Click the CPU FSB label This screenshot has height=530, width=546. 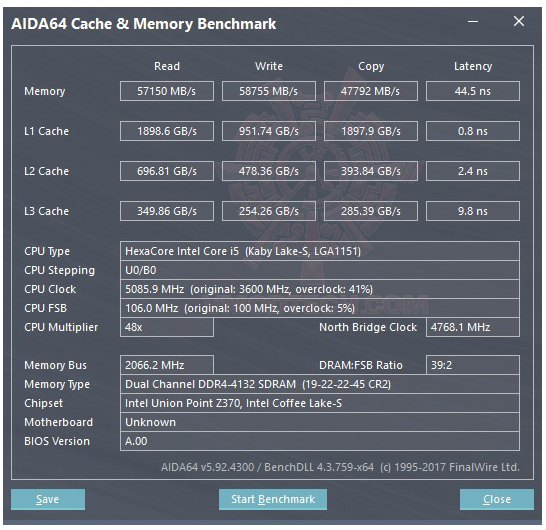pyautogui.click(x=45, y=308)
